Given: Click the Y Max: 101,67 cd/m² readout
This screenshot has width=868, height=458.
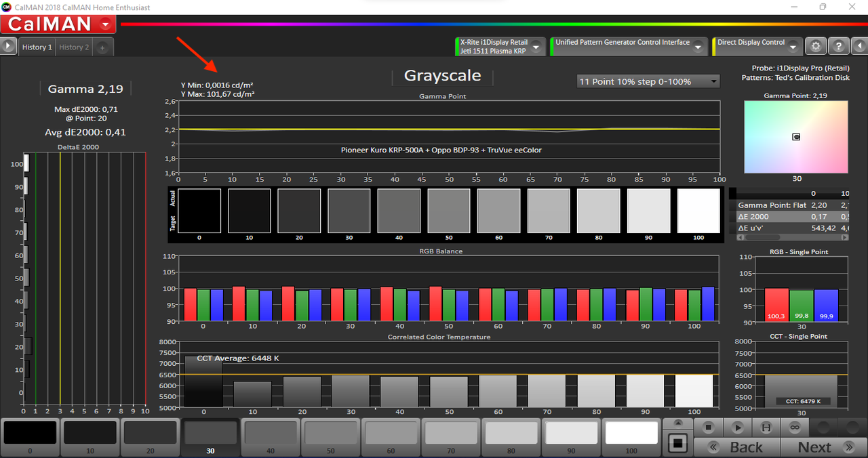Looking at the screenshot, I should pyautogui.click(x=218, y=94).
